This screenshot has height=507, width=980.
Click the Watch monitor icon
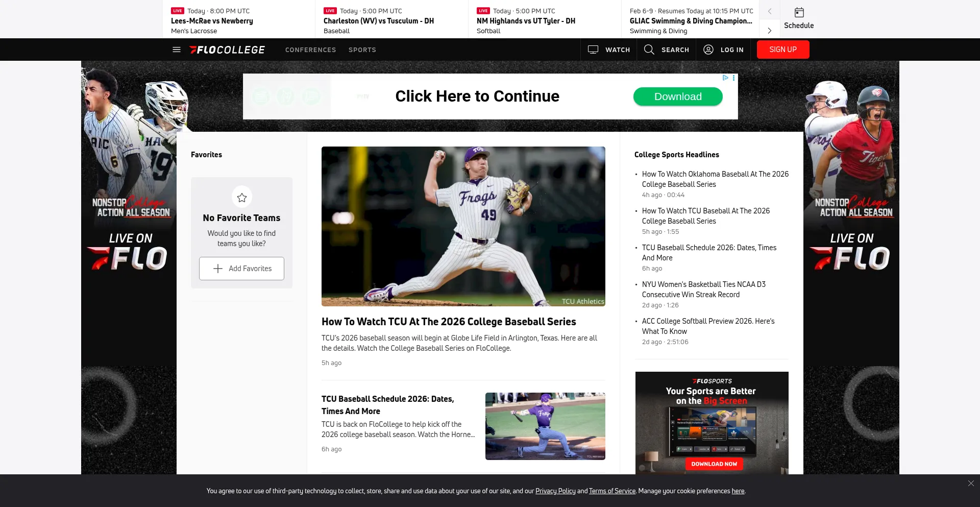click(x=593, y=50)
